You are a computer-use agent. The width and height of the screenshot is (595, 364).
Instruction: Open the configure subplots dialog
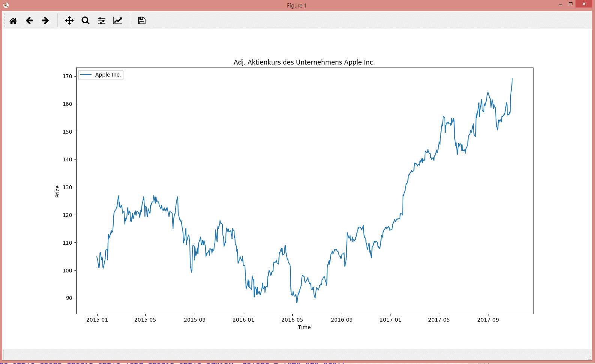[x=102, y=21]
